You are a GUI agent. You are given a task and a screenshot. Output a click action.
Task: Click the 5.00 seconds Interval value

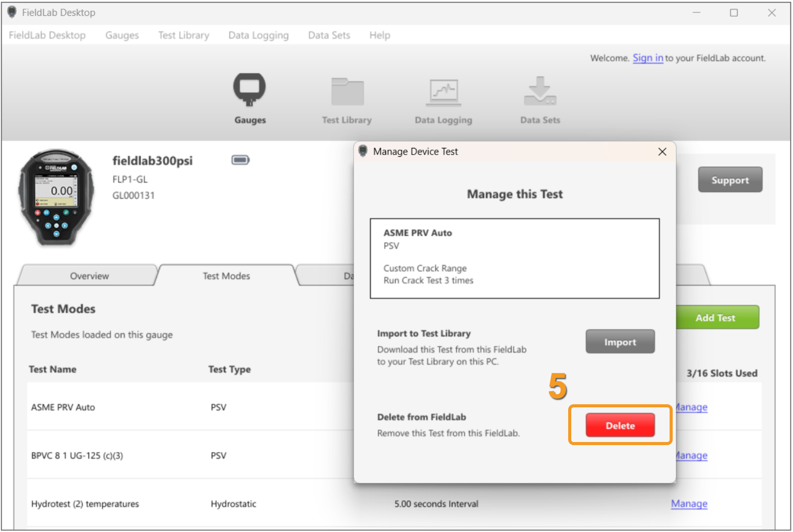coord(436,504)
